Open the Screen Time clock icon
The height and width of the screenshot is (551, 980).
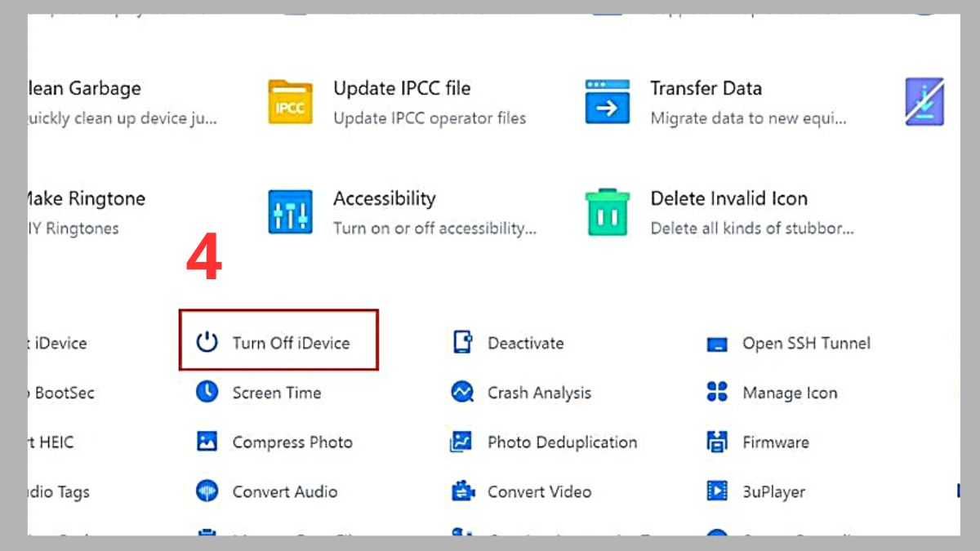click(206, 393)
